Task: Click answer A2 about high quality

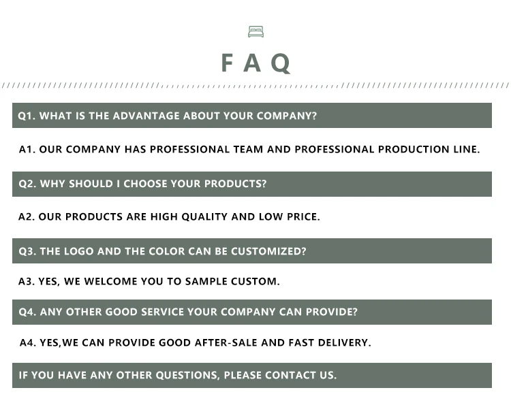Action: (x=169, y=216)
